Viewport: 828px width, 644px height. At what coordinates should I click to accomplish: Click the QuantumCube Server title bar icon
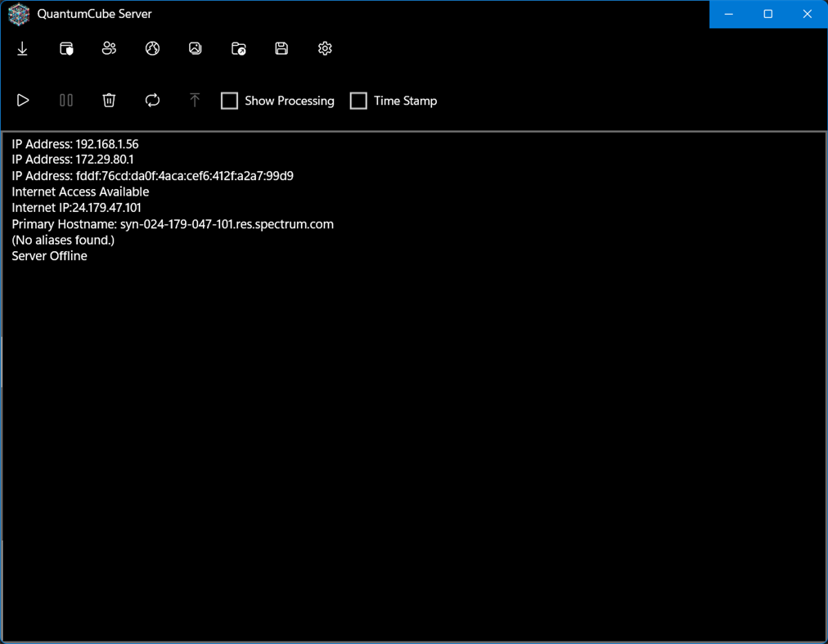coord(18,14)
